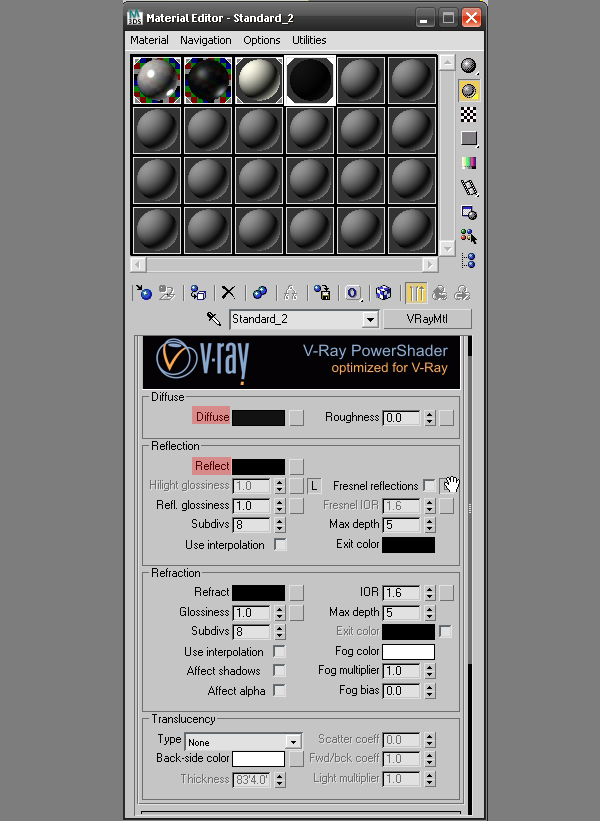Click the VRayMtl material type button

(x=427, y=319)
